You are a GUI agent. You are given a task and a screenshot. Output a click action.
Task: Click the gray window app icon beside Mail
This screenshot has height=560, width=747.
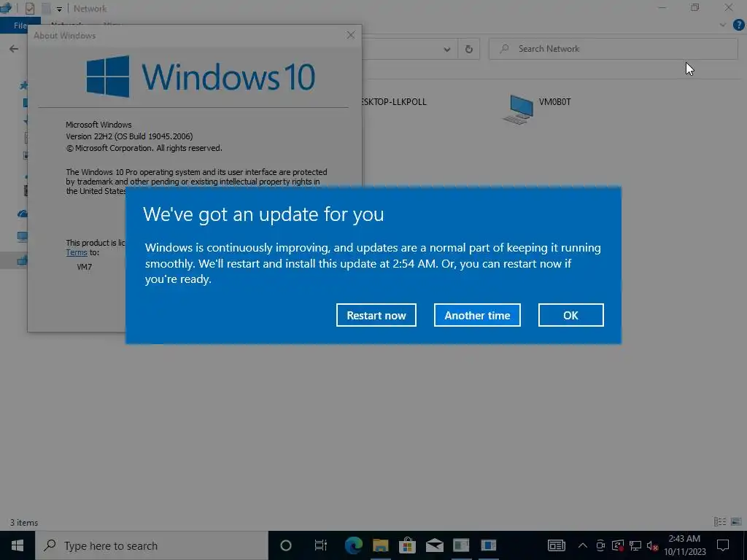pos(461,545)
